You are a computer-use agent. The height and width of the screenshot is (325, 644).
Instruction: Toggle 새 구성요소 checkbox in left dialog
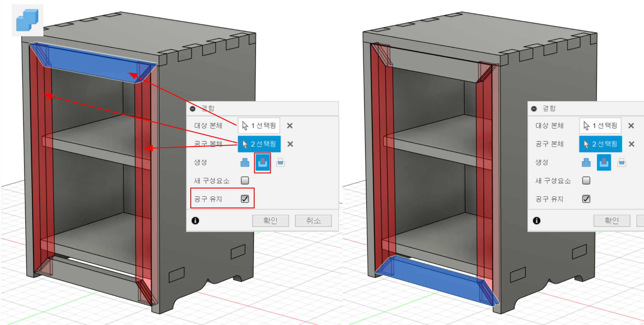[x=245, y=181]
